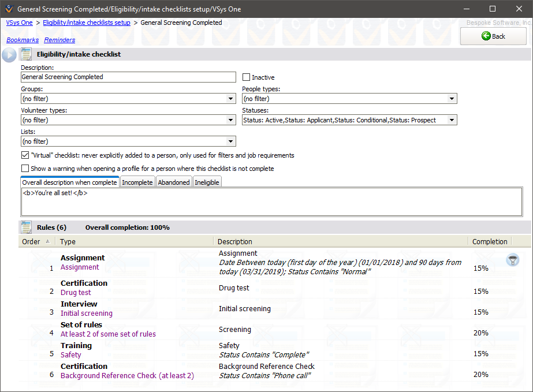This screenshot has height=392, width=533.
Task: Click into the Description text field
Action: 128,77
